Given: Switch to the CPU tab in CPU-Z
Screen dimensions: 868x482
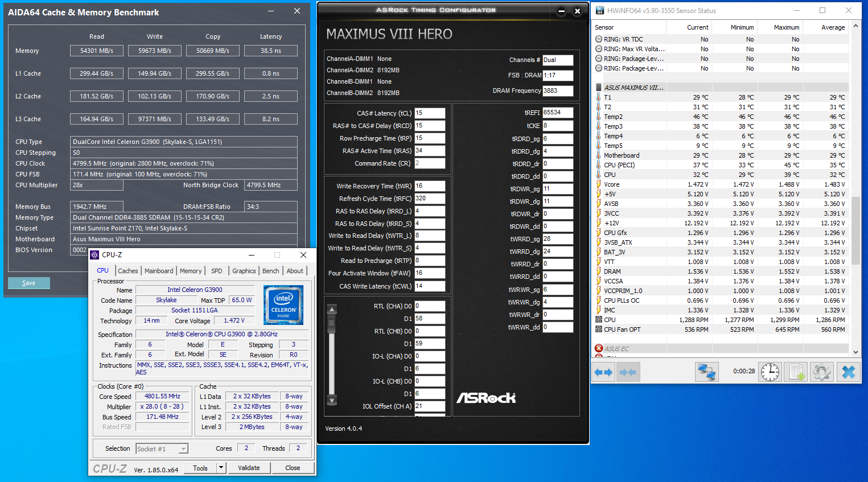Looking at the screenshot, I should [x=103, y=270].
